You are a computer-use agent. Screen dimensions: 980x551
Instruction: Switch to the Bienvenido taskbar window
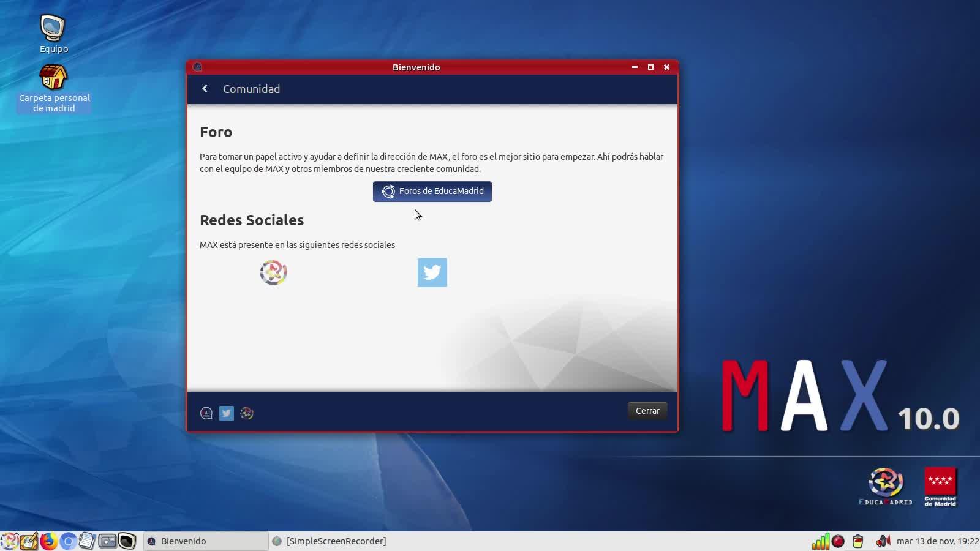coord(206,541)
